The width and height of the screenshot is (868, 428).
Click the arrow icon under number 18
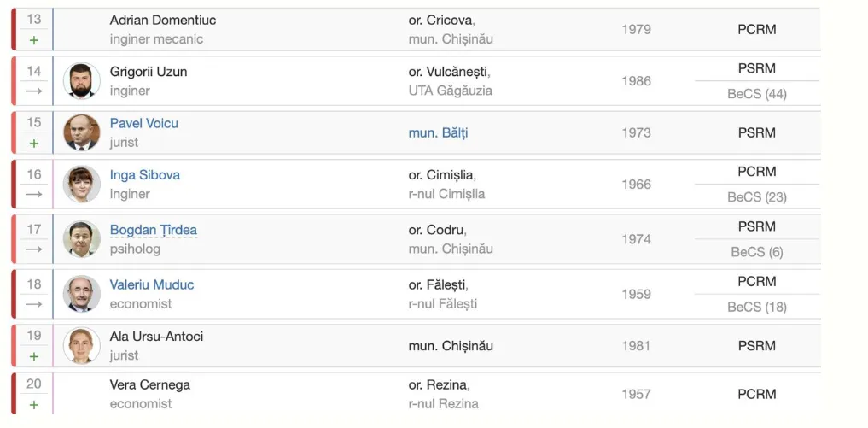(x=34, y=304)
